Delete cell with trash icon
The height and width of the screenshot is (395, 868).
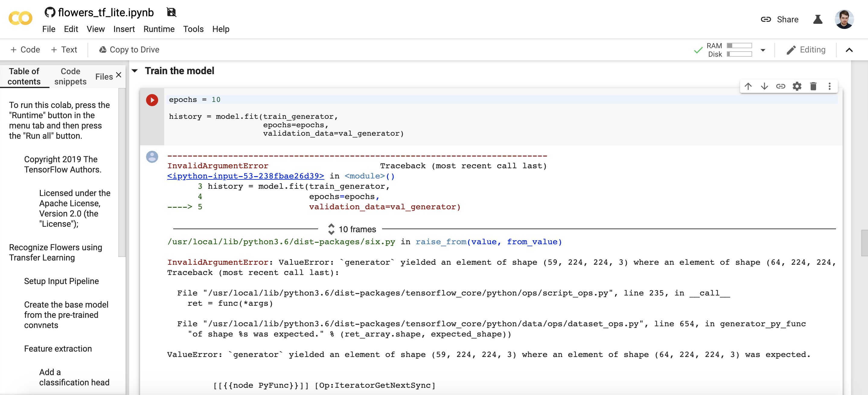coord(813,86)
